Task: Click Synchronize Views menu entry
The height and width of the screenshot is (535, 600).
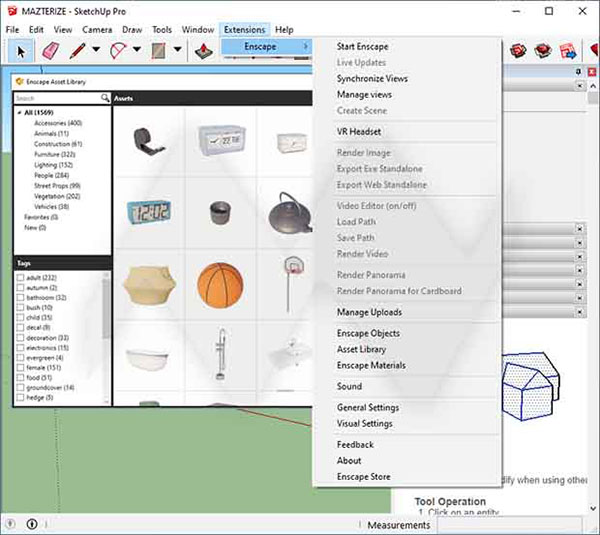Action: [x=372, y=78]
